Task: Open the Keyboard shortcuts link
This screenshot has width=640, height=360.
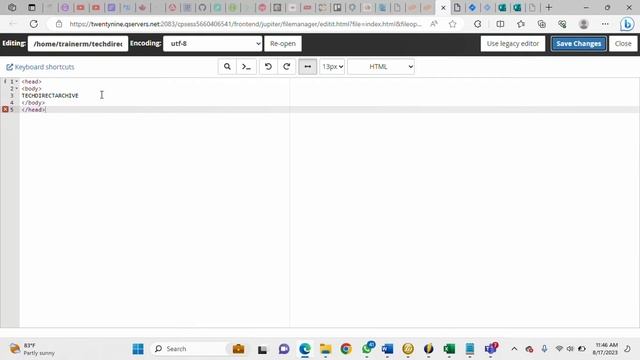Action: pyautogui.click(x=40, y=67)
